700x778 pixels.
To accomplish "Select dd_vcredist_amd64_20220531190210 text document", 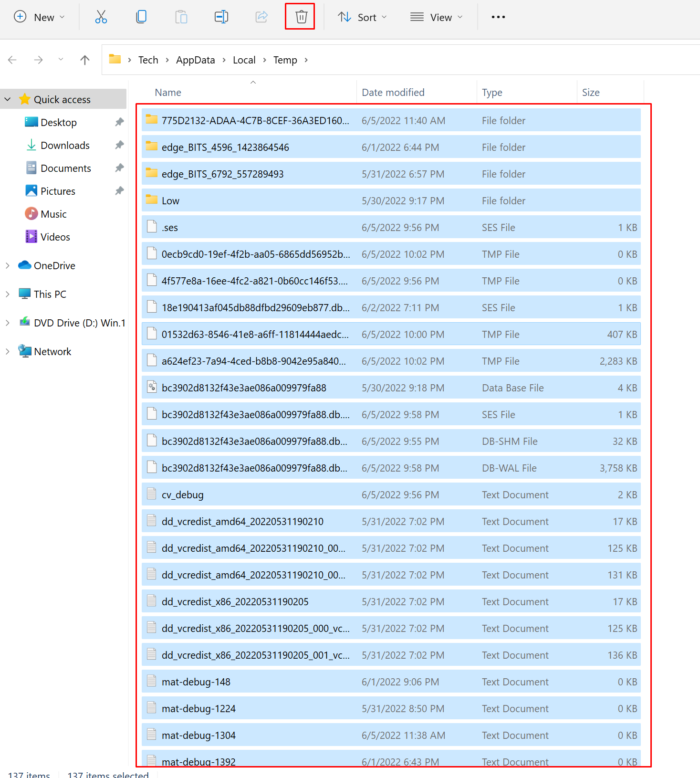I will (x=391, y=521).
